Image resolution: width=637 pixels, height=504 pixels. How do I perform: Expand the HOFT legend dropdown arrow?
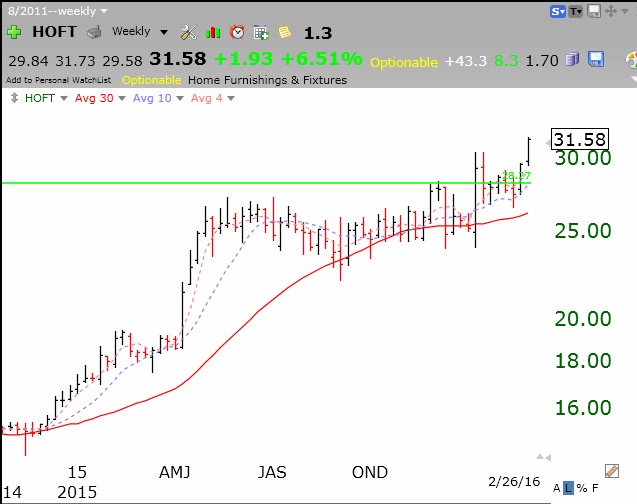(64, 98)
